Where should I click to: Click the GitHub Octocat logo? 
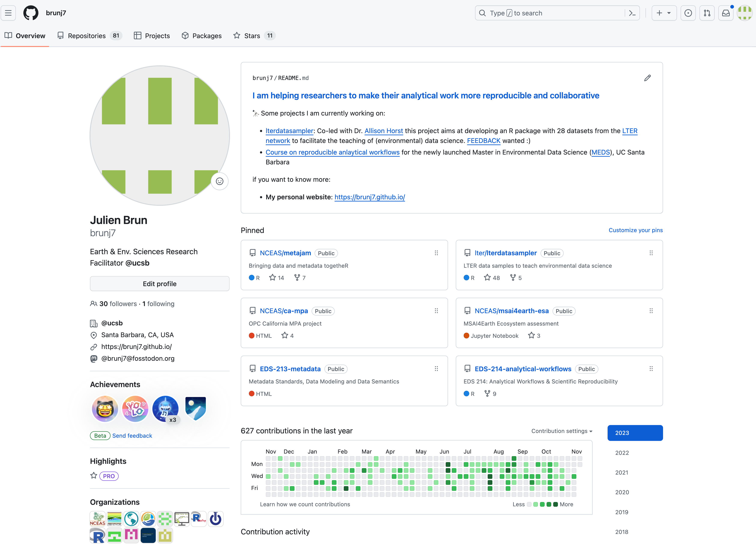(31, 13)
